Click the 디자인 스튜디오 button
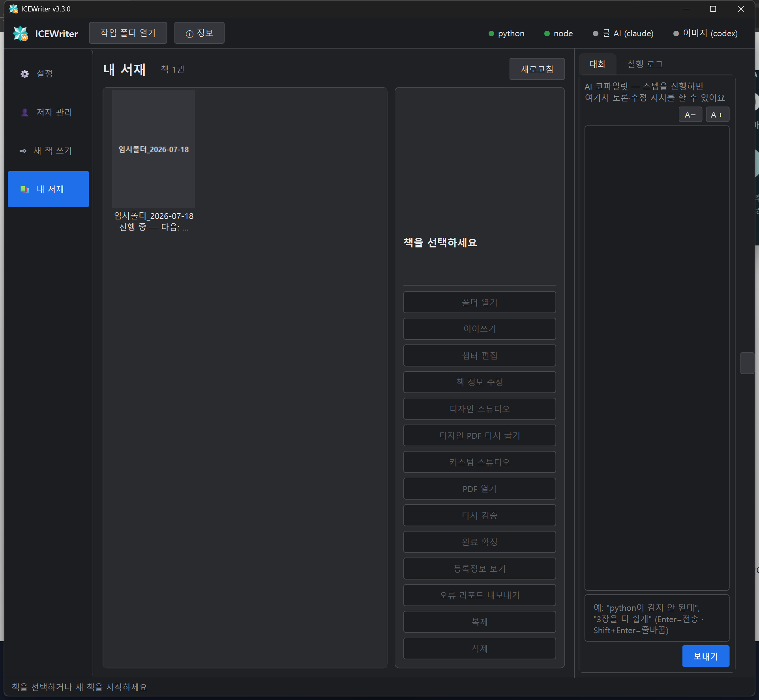The image size is (759, 700). pos(480,409)
